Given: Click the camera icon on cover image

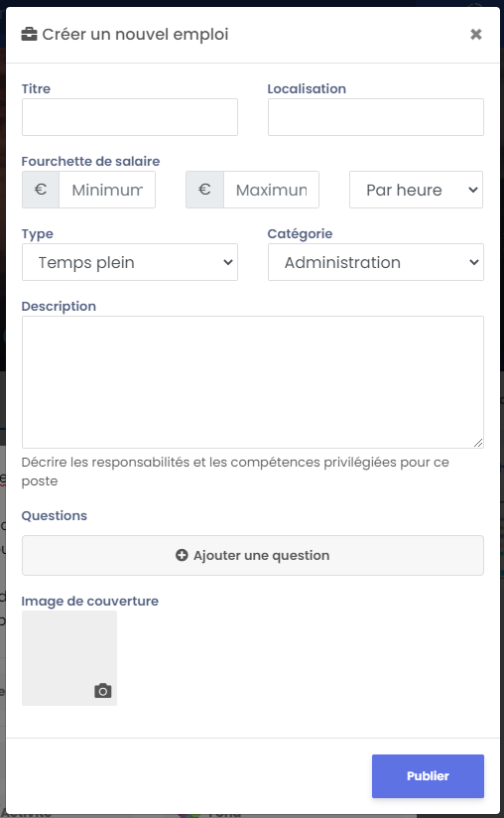Looking at the screenshot, I should pos(102,691).
